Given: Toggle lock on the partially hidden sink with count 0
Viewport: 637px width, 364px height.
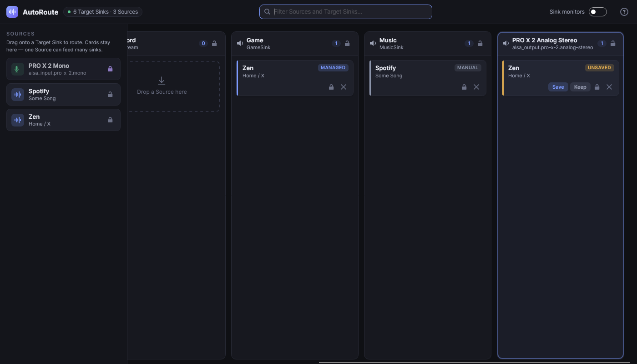Looking at the screenshot, I should click(x=214, y=44).
